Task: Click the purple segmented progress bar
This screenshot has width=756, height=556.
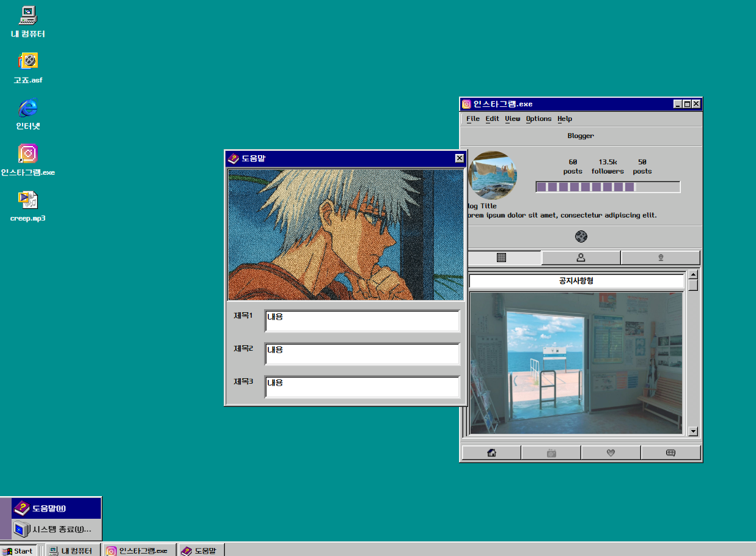Action: coord(608,187)
